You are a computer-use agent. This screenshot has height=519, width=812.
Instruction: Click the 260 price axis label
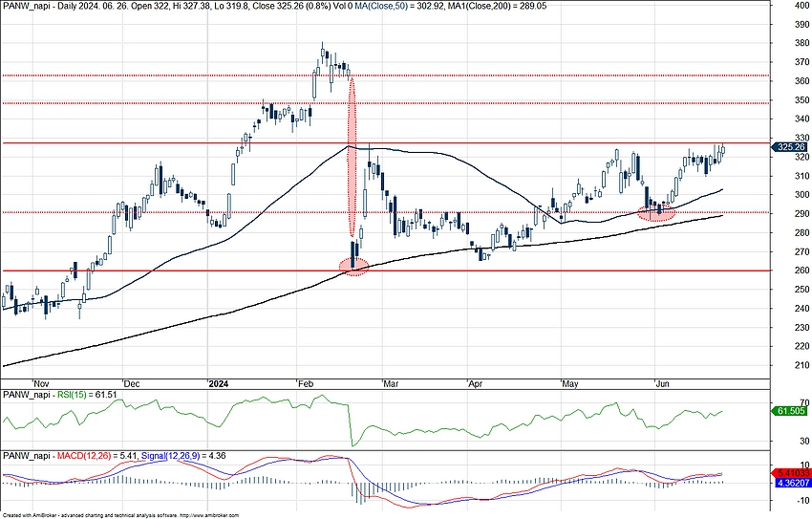pyautogui.click(x=802, y=270)
